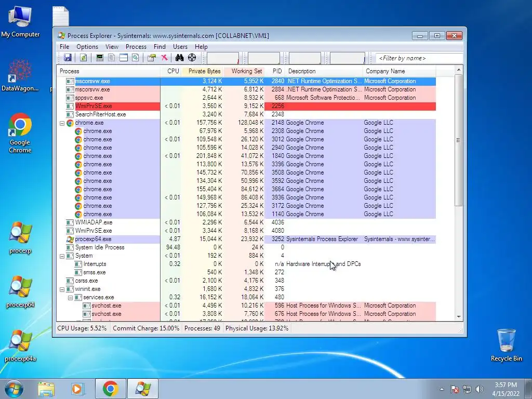This screenshot has height=399, width=532.
Task: Click the crosshair Find Window target icon
Action: point(192,58)
